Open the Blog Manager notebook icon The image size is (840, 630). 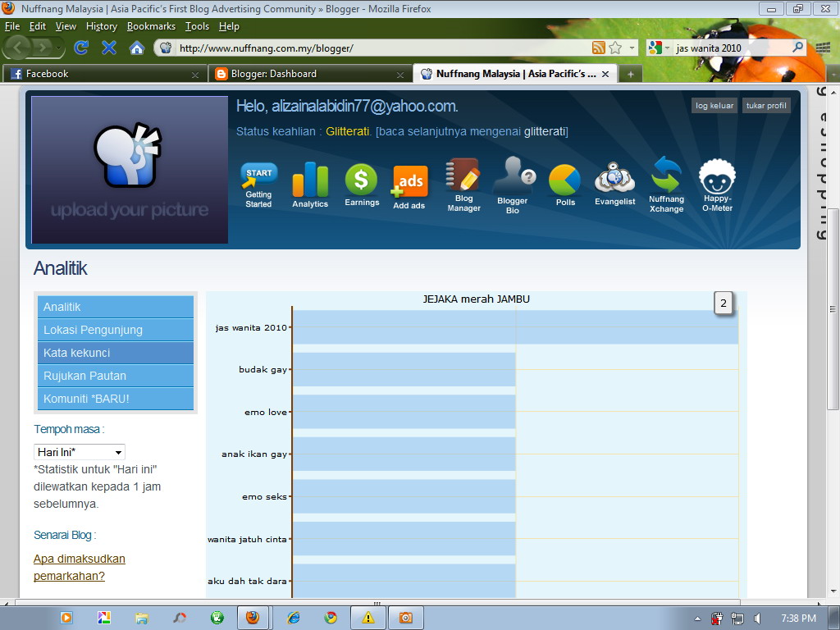pos(463,185)
